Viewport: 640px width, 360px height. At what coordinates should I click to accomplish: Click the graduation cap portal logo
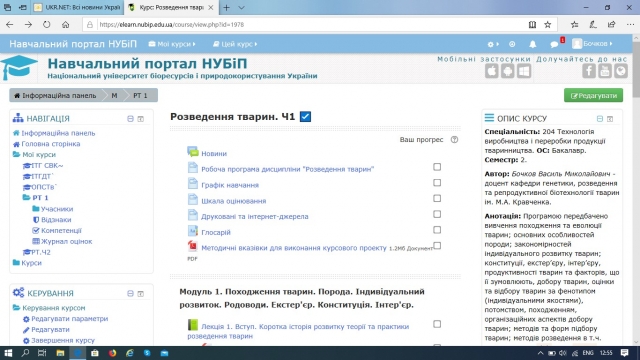coord(19,67)
